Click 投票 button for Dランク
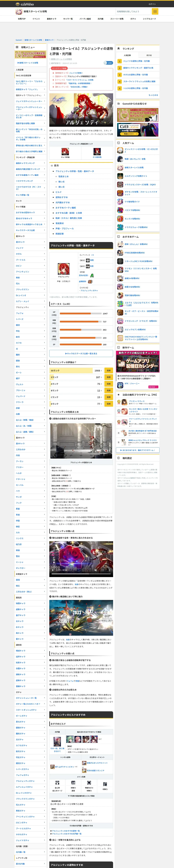The width and height of the screenshot is (174, 868). pos(109,404)
